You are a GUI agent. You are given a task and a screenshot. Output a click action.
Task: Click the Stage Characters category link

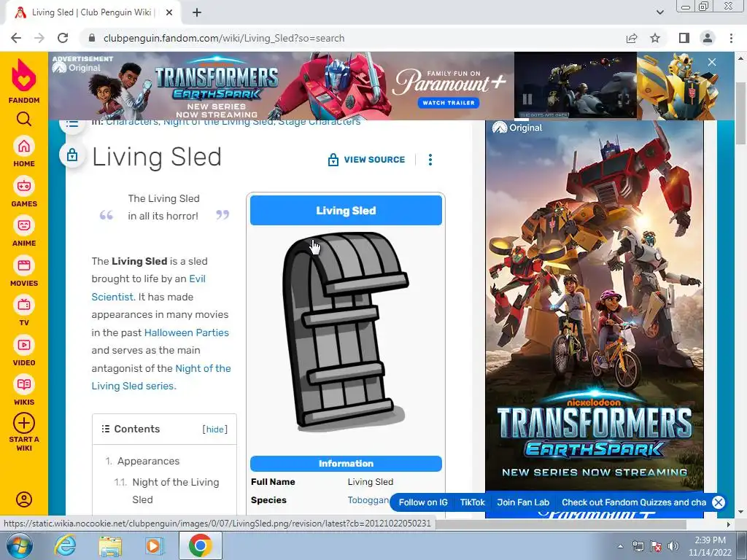point(320,122)
